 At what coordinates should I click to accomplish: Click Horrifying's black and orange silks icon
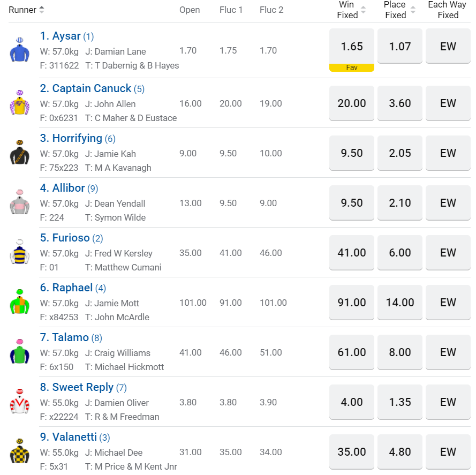click(x=20, y=153)
